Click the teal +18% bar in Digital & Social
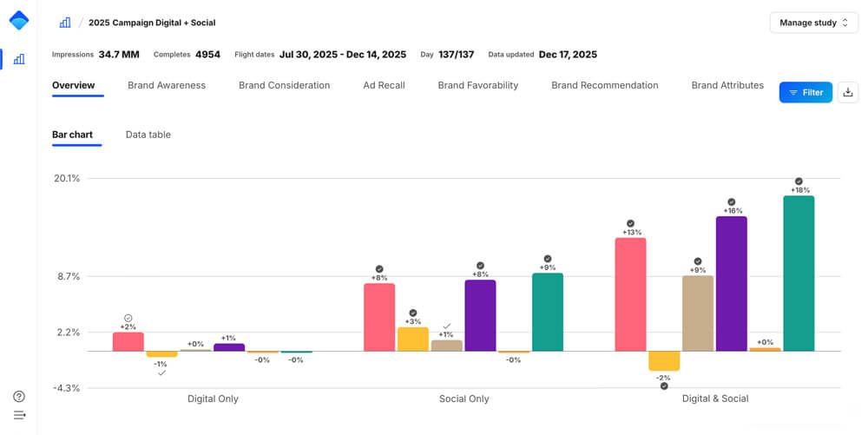Image resolution: width=868 pixels, height=435 pixels. pos(799,273)
